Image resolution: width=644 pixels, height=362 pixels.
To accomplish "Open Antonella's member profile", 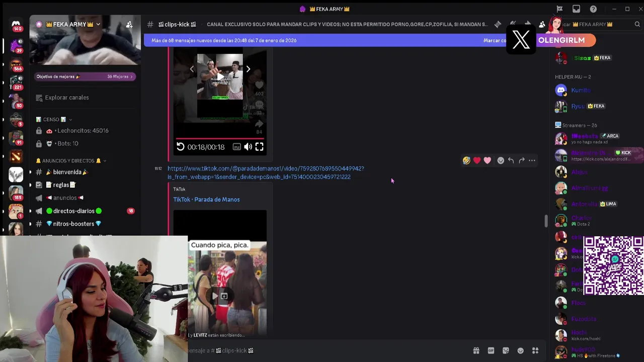I will coord(584,204).
